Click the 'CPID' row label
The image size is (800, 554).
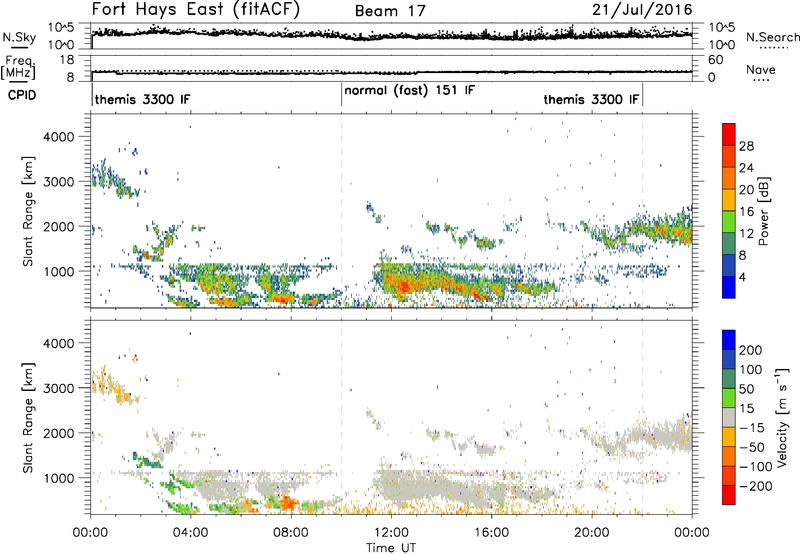22,95
